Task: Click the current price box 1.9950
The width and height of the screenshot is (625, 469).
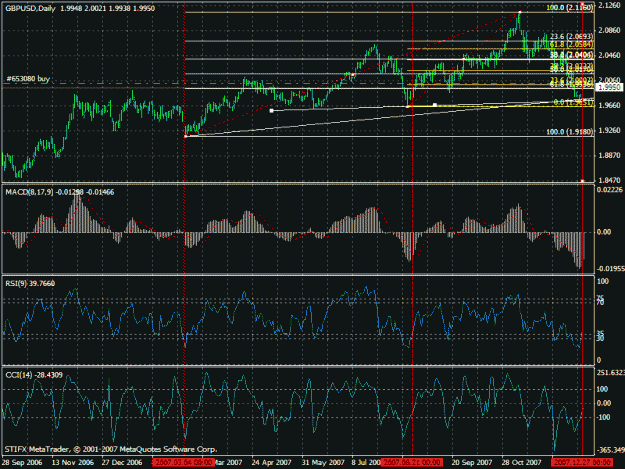Action: pyautogui.click(x=610, y=87)
